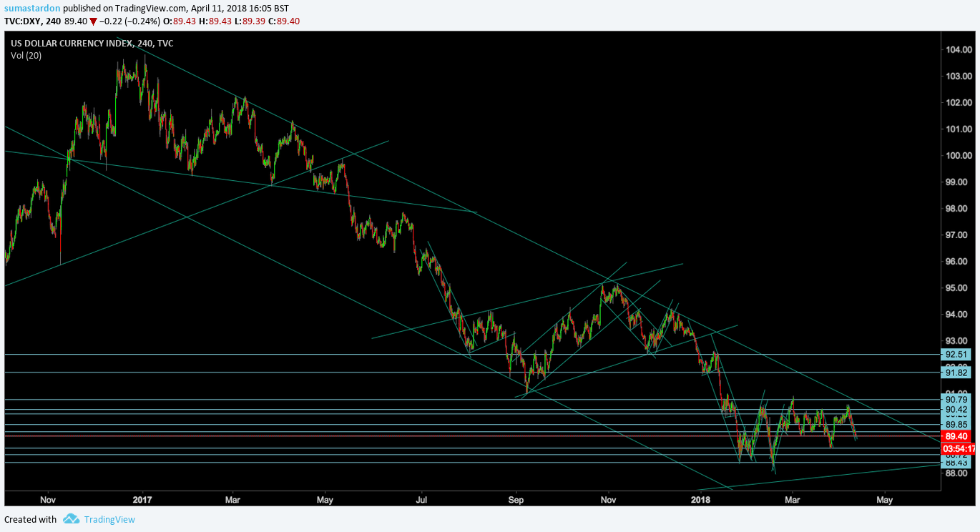Image resolution: width=980 pixels, height=532 pixels.
Task: Click the Jul time axis label
Action: [421, 500]
